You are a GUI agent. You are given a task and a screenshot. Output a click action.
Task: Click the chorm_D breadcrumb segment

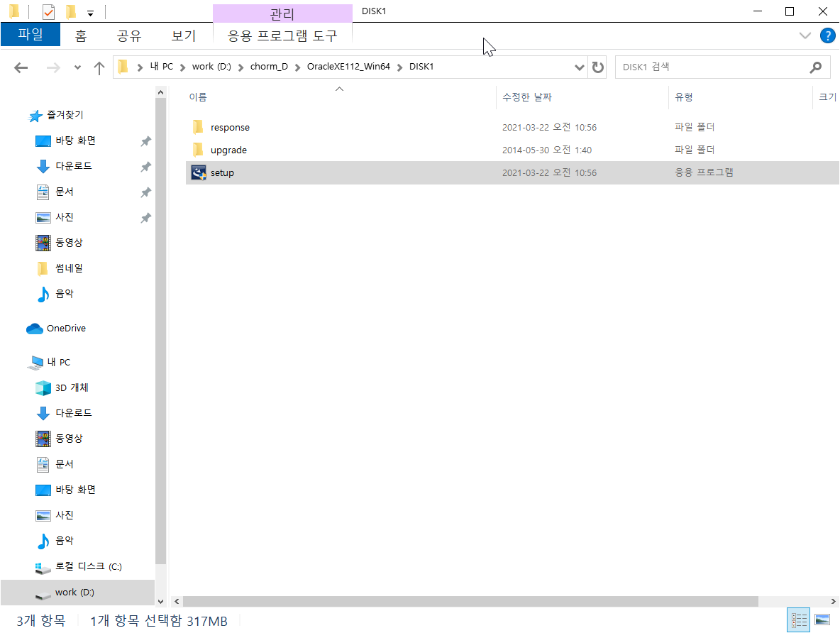269,67
